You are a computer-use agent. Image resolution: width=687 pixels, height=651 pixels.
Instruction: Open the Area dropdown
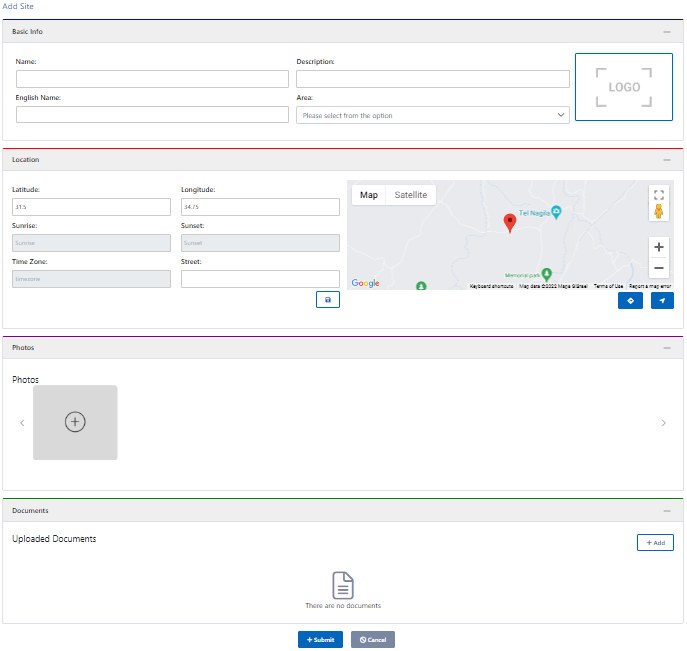433,115
